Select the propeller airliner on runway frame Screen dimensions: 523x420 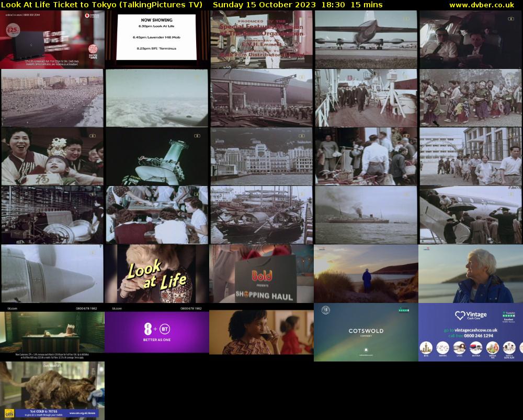point(366,40)
